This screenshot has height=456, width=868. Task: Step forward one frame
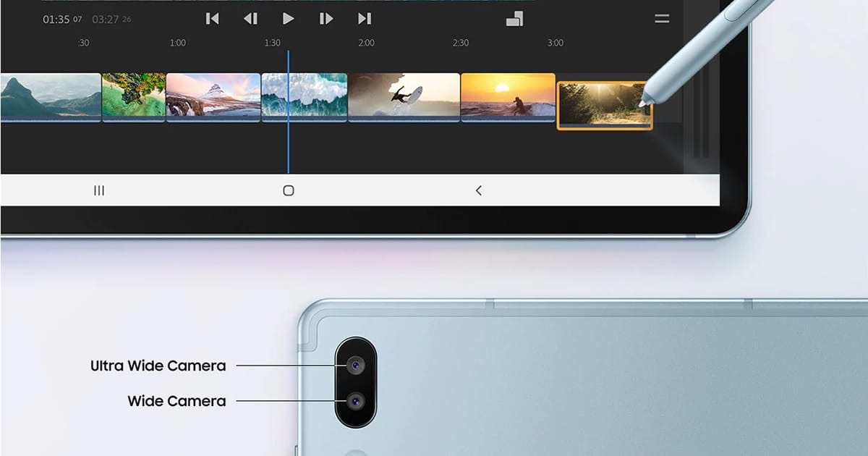[326, 19]
